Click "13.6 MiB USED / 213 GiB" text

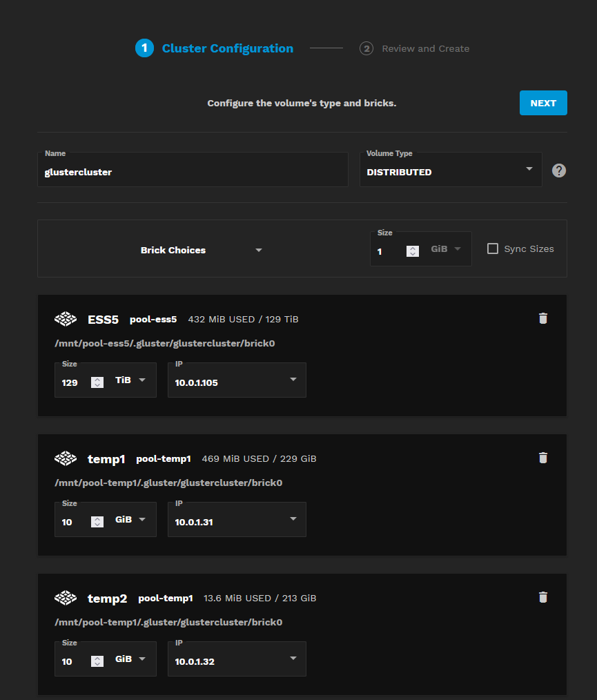[x=260, y=598]
